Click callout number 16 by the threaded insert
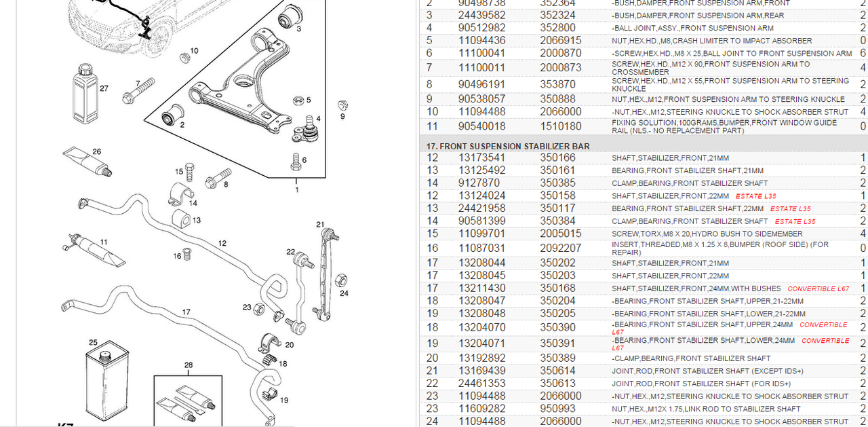 (178, 256)
